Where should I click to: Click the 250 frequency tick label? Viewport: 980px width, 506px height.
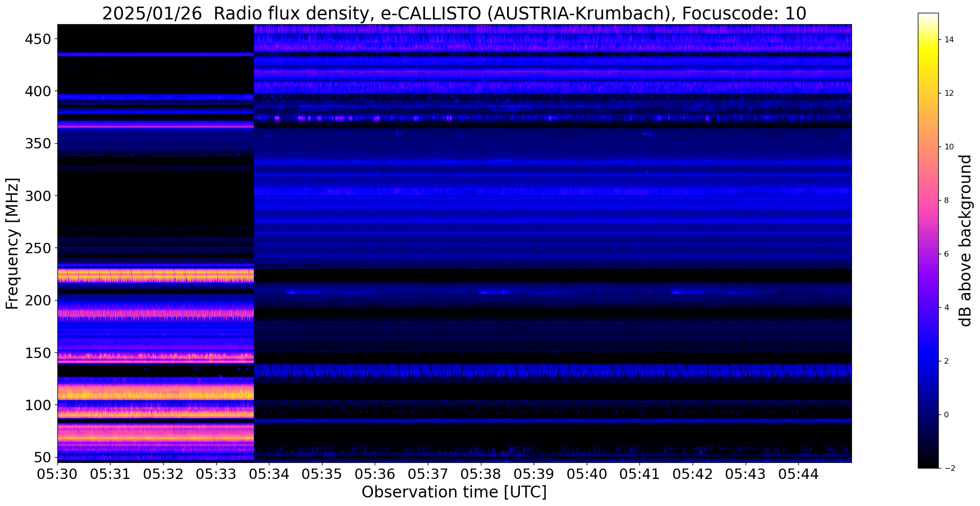click(x=38, y=248)
